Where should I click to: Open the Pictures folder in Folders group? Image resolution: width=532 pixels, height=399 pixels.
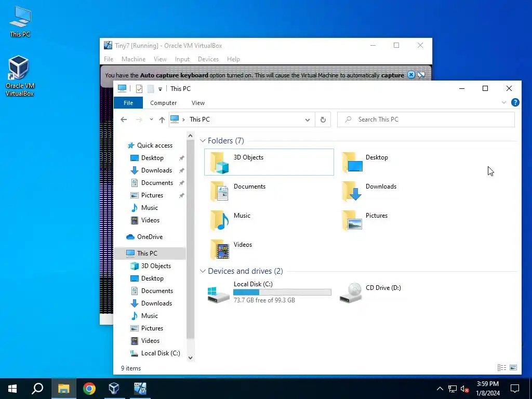[352, 220]
